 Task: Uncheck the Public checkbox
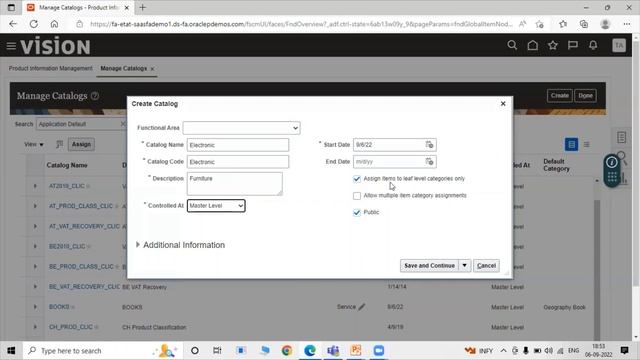tap(357, 213)
